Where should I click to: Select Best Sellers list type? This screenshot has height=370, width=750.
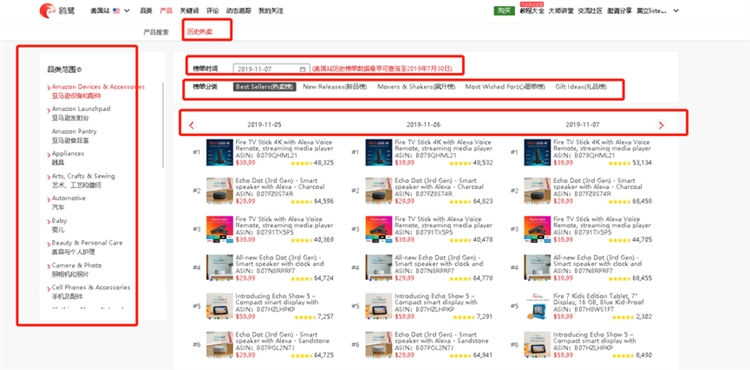pyautogui.click(x=265, y=87)
